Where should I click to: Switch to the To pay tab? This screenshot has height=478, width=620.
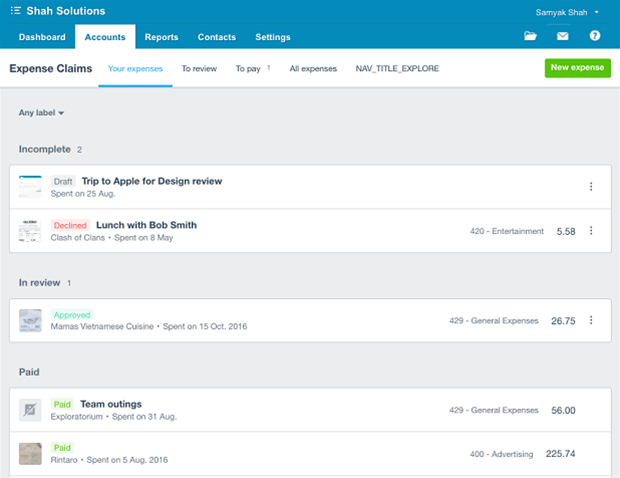point(253,68)
